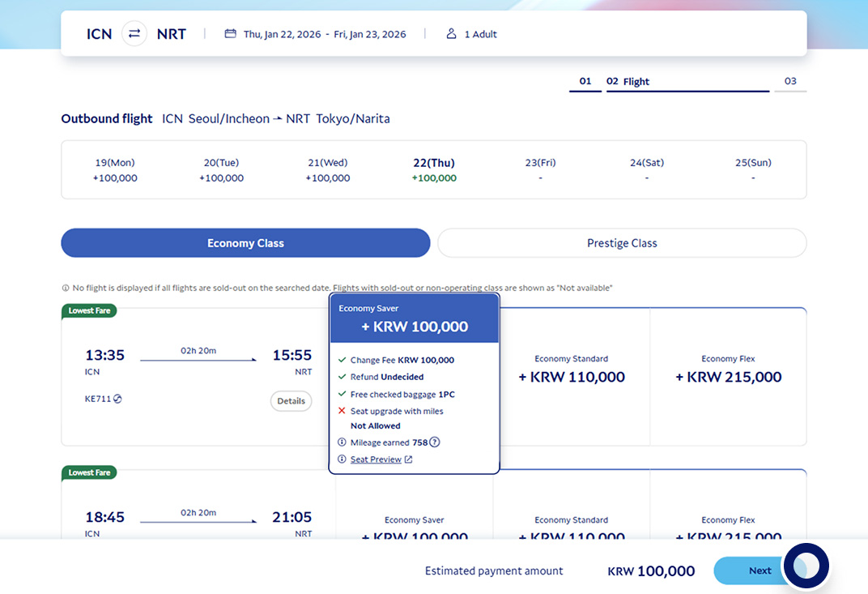Open the floating chatbot circle icon
Viewport: 868px width, 594px height.
pos(806,566)
